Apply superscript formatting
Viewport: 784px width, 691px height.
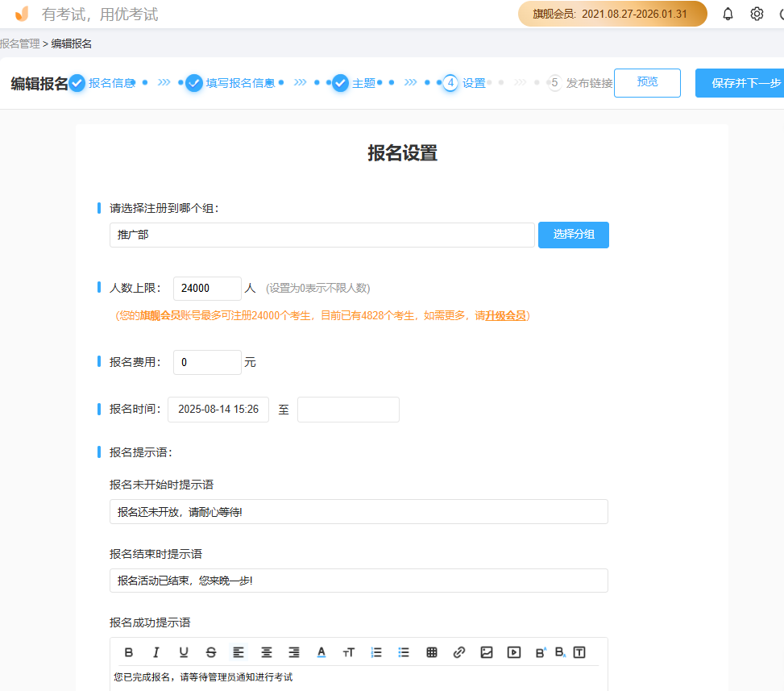pyautogui.click(x=541, y=652)
